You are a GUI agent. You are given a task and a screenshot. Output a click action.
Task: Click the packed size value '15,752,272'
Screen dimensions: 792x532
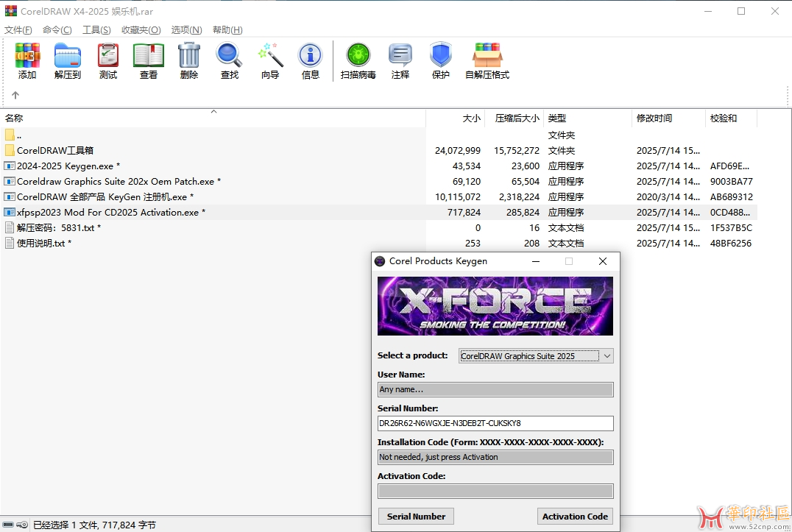pos(517,150)
